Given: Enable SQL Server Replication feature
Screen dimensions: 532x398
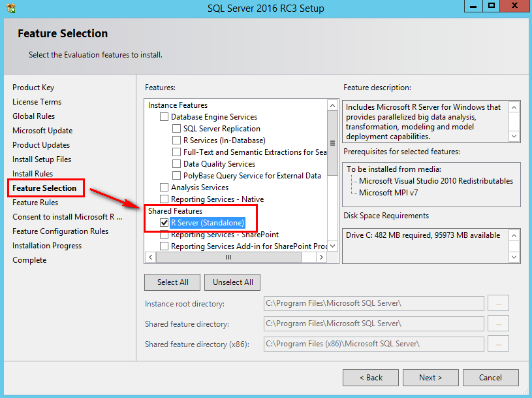Looking at the screenshot, I should (x=176, y=129).
